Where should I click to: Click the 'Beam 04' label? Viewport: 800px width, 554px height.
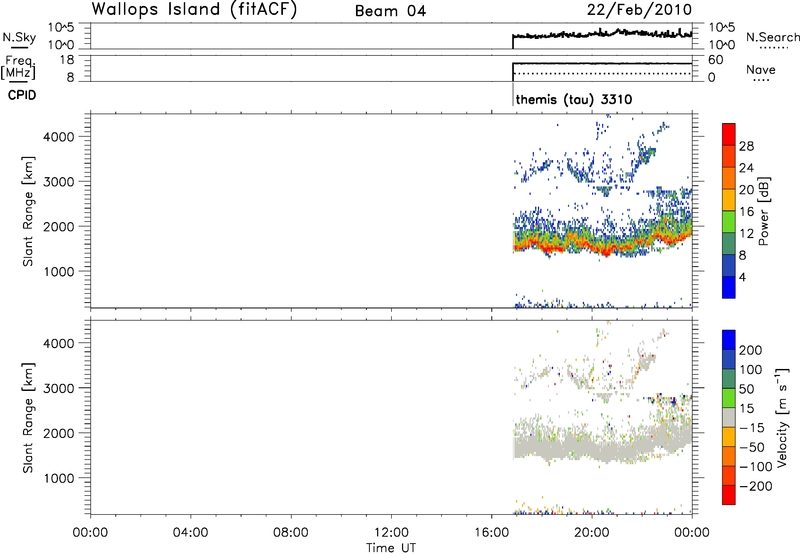[390, 11]
